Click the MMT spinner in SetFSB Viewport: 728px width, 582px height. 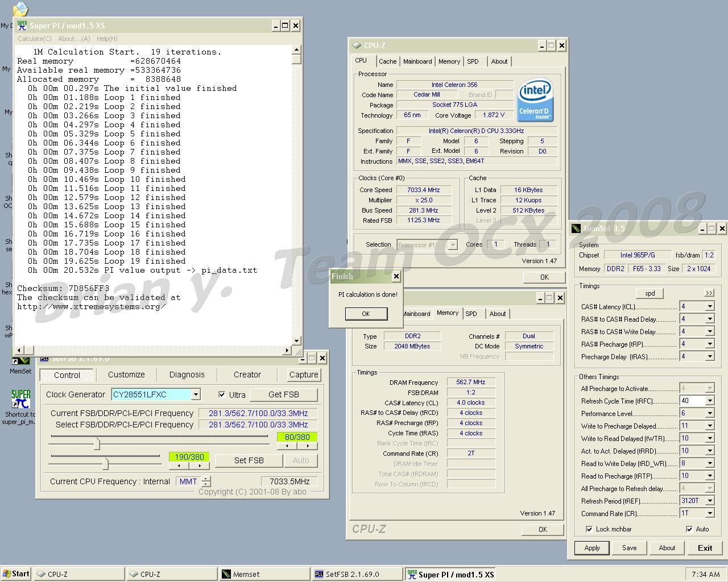click(206, 481)
